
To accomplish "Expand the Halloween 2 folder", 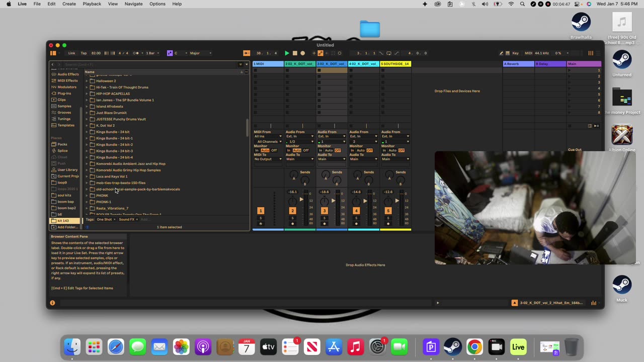I will point(87,81).
